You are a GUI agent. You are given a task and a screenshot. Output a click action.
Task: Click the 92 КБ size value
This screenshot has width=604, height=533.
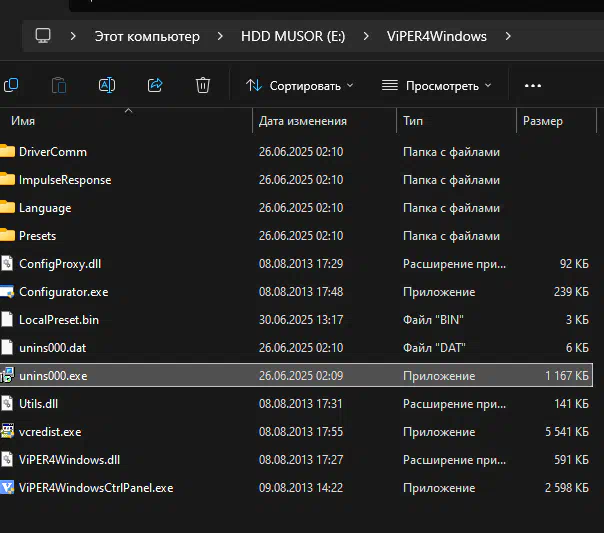[x=574, y=264]
